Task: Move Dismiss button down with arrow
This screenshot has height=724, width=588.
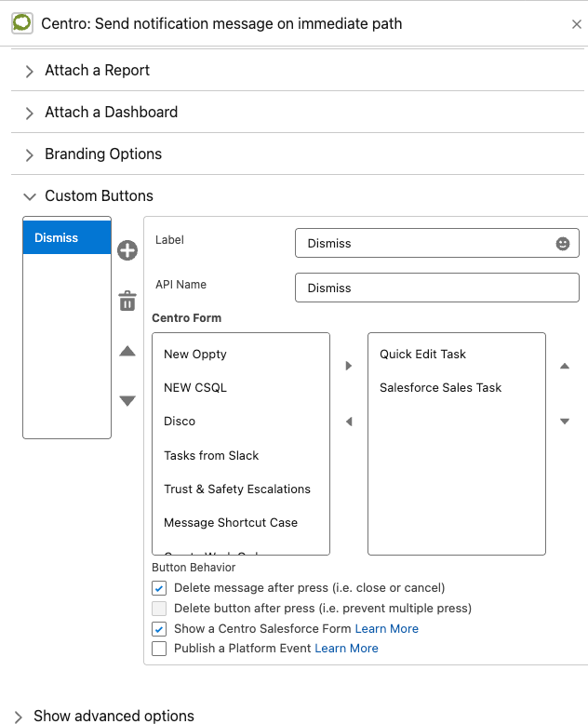Action: coord(127,401)
